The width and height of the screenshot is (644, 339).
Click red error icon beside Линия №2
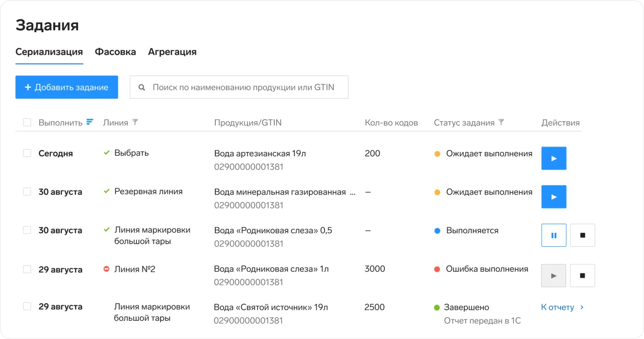[107, 269]
